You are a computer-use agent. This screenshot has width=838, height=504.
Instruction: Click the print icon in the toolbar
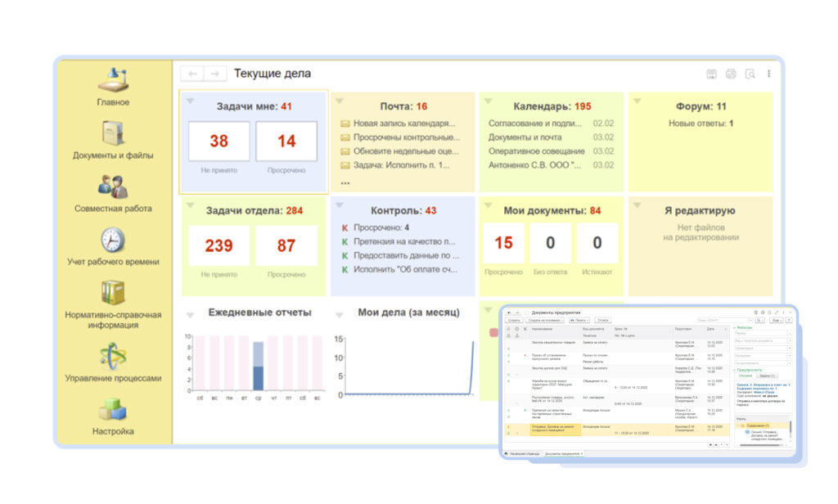730,73
